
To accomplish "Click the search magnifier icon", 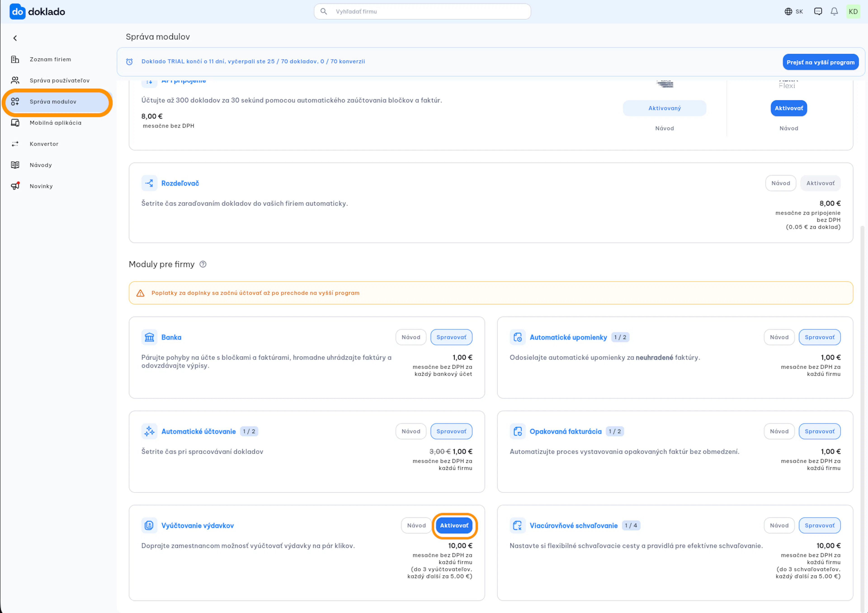I will pyautogui.click(x=324, y=11).
